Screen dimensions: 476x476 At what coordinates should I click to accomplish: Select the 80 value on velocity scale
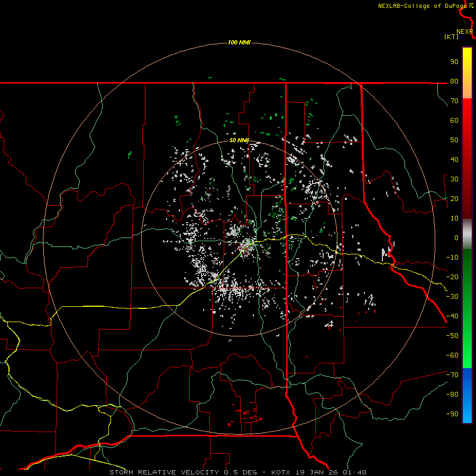click(454, 81)
